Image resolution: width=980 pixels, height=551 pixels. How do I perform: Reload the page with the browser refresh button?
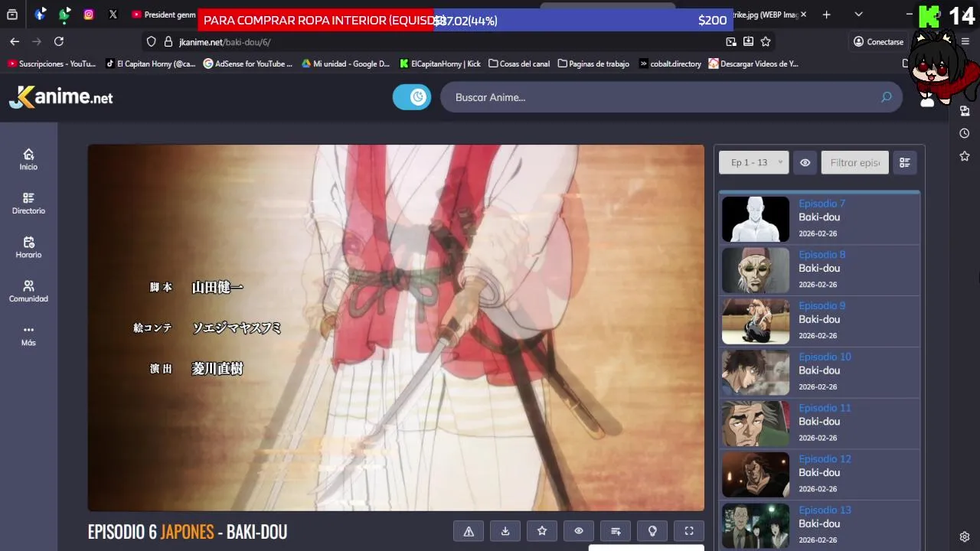(59, 41)
